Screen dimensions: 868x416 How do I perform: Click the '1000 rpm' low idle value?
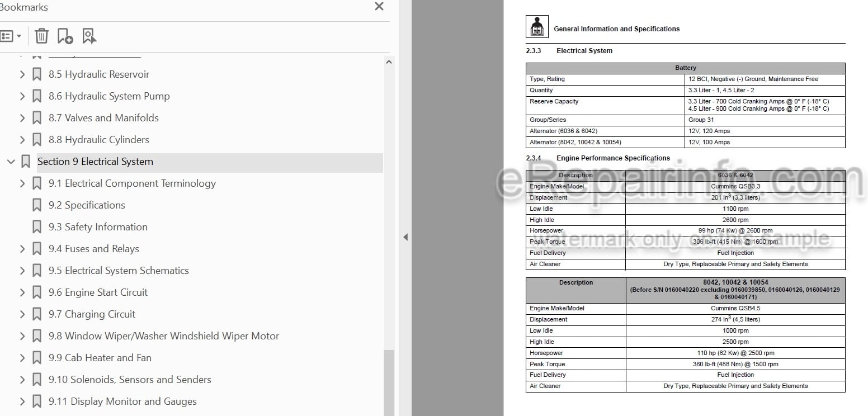[x=735, y=330]
